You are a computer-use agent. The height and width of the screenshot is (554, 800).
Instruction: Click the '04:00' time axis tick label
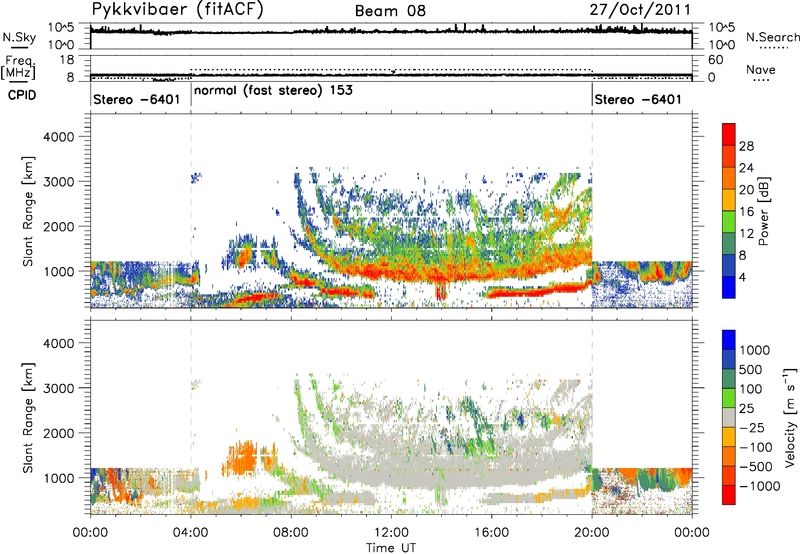(191, 533)
